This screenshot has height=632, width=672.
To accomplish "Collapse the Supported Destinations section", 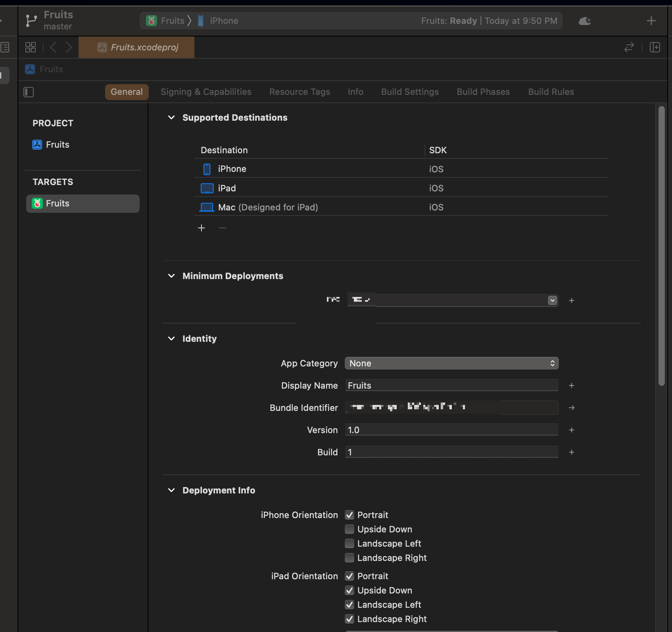I will (x=171, y=118).
